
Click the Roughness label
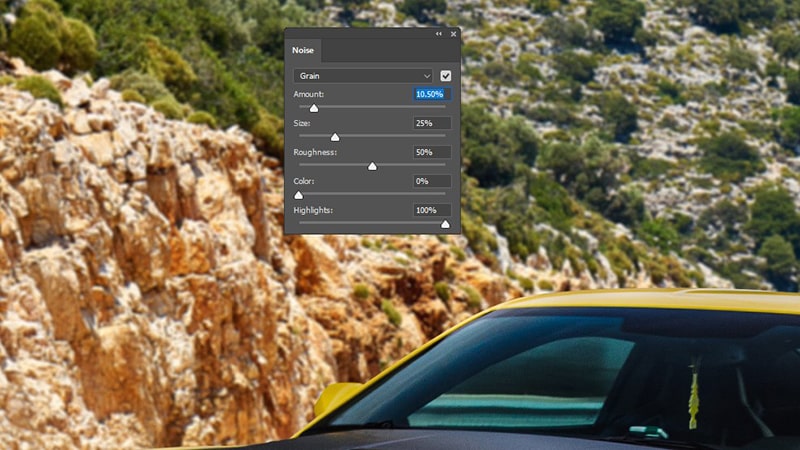coord(315,152)
